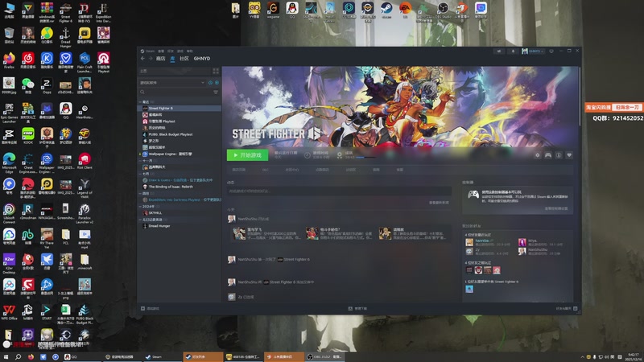644x362 pixels.
Task: Open the GHNYD account dropdown at top right
Action: (x=533, y=51)
